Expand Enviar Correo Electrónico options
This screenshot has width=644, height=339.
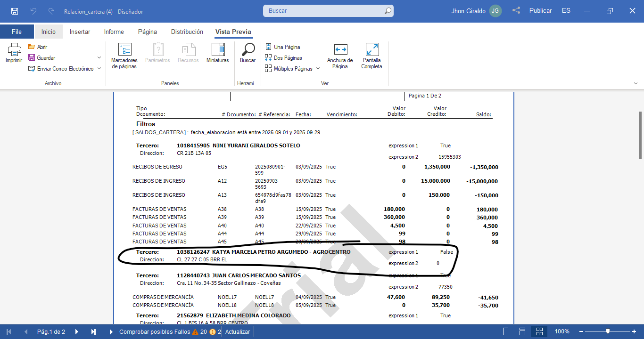pos(99,69)
